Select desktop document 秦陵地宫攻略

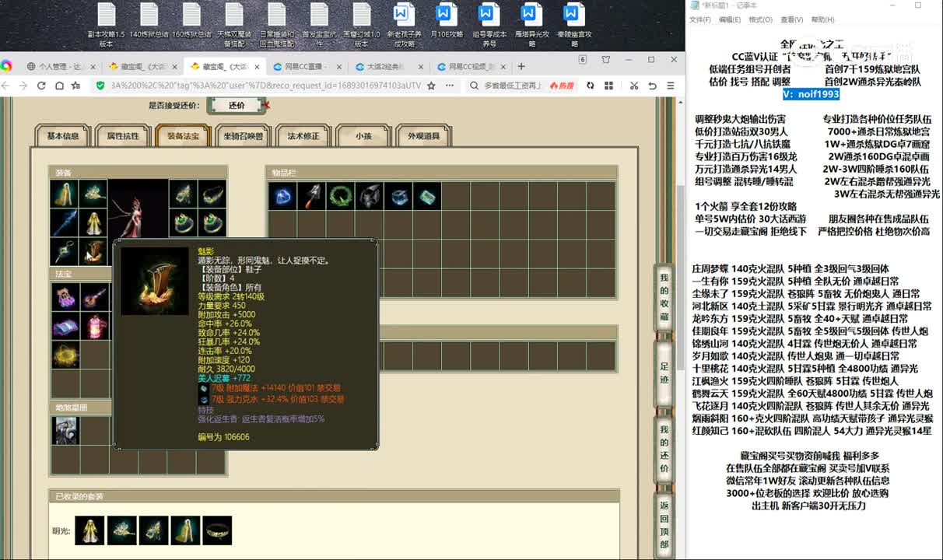pyautogui.click(x=573, y=25)
